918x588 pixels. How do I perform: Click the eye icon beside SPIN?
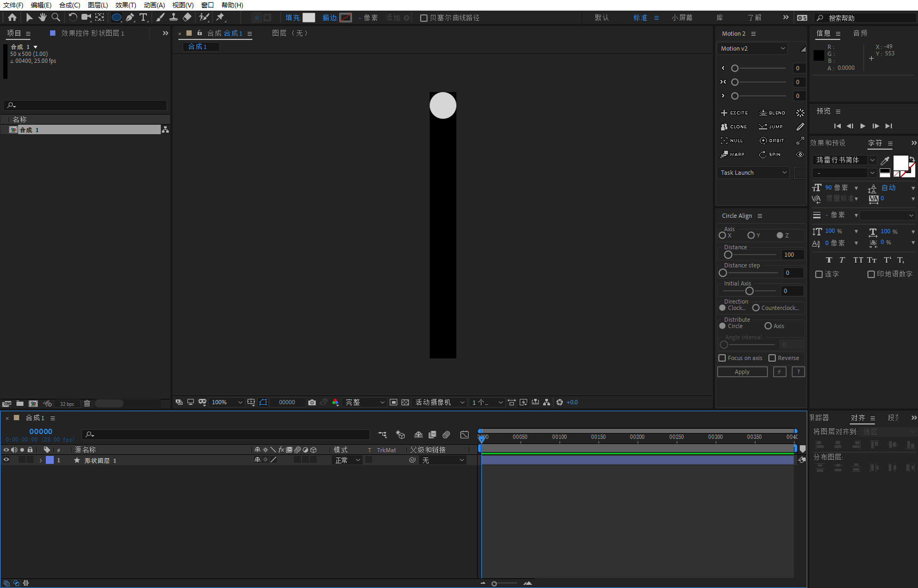800,154
